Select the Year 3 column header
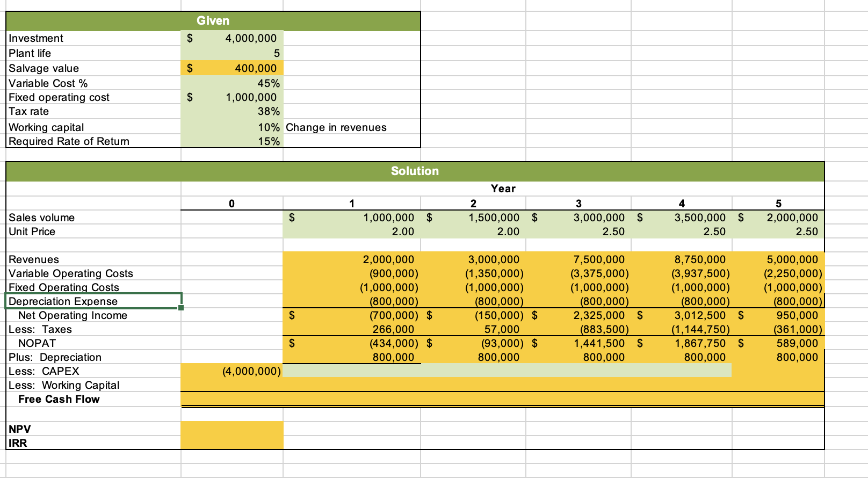 578,204
